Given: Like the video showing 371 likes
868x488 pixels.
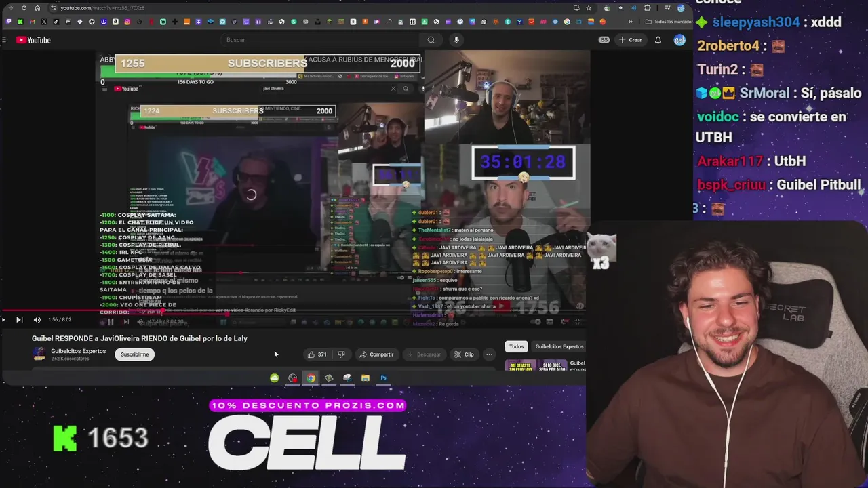Looking at the screenshot, I should point(316,354).
